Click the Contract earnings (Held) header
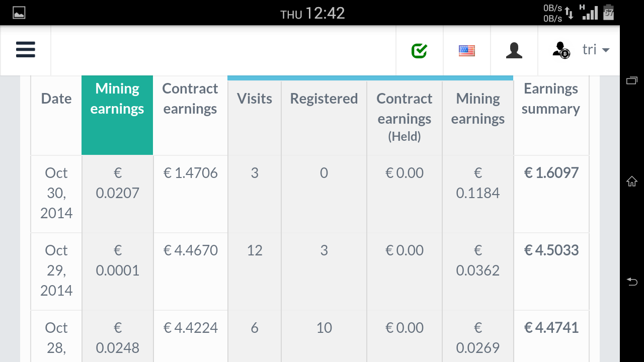 point(405,117)
